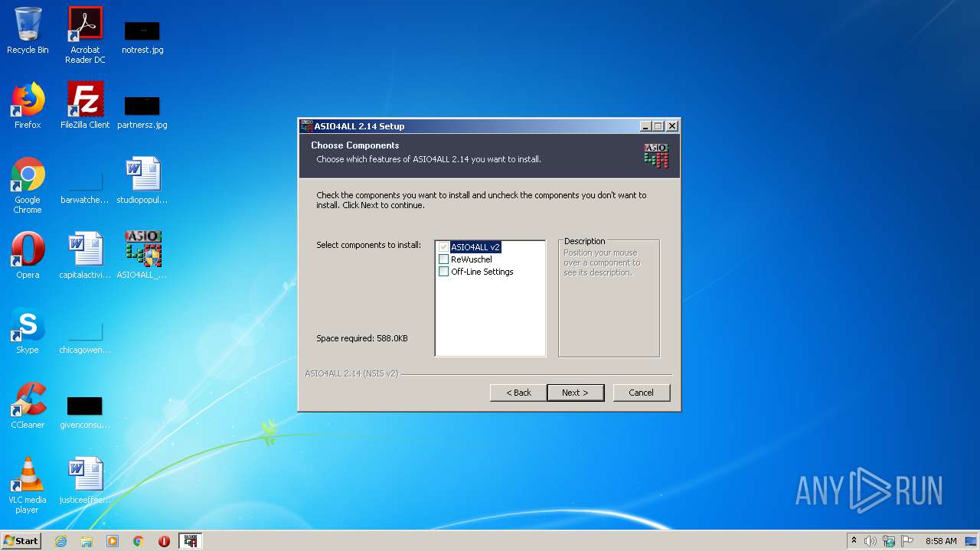
Task: Open the volume control in the tray
Action: (871, 541)
